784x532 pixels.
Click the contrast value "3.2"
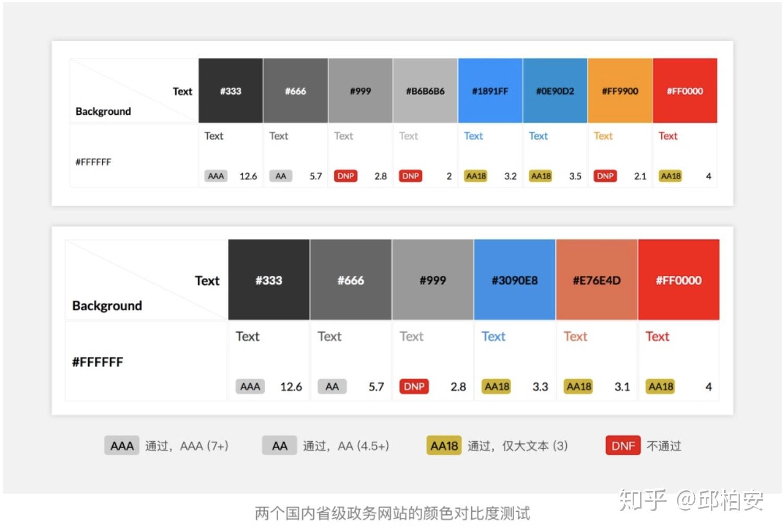click(x=510, y=176)
